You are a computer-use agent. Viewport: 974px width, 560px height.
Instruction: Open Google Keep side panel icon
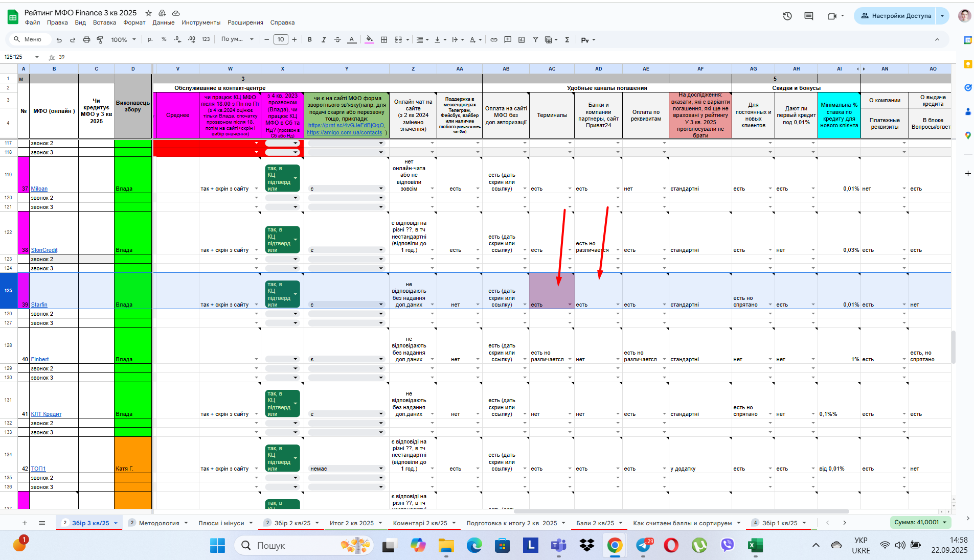[x=967, y=64]
